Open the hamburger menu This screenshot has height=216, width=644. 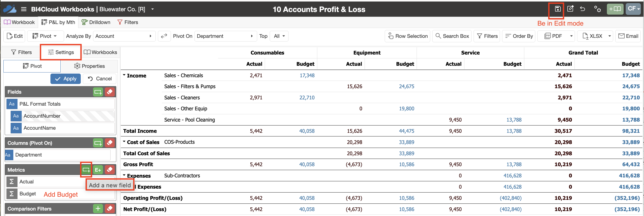click(x=24, y=9)
